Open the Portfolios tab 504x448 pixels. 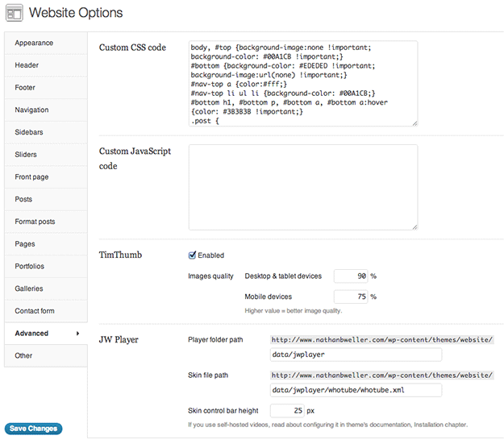tap(30, 266)
